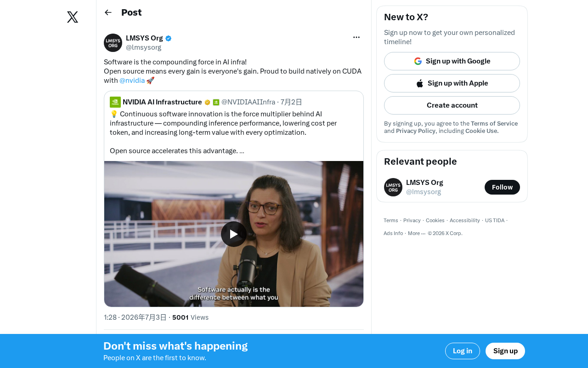Follow LMSYS Org in Relevant people

coord(502,187)
